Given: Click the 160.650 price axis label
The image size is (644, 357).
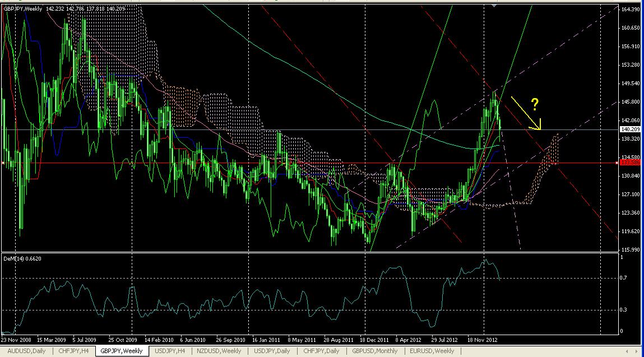Looking at the screenshot, I should (x=631, y=28).
